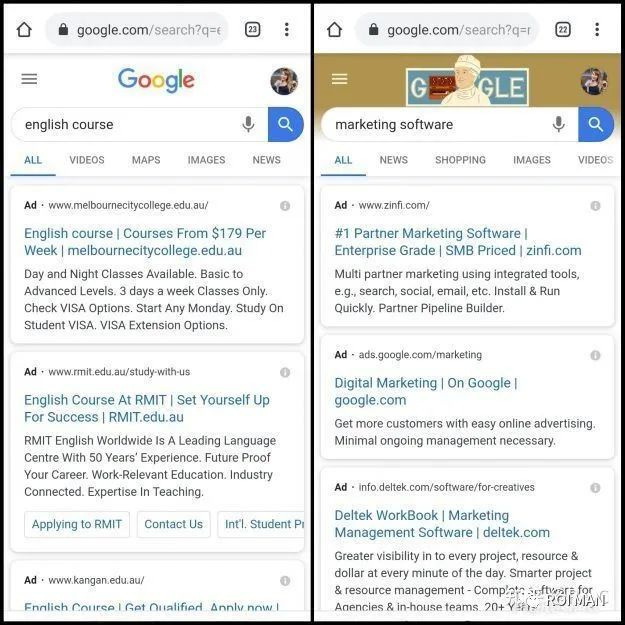Click the Contact Us sitelink button
This screenshot has height=625, width=625.
click(173, 524)
